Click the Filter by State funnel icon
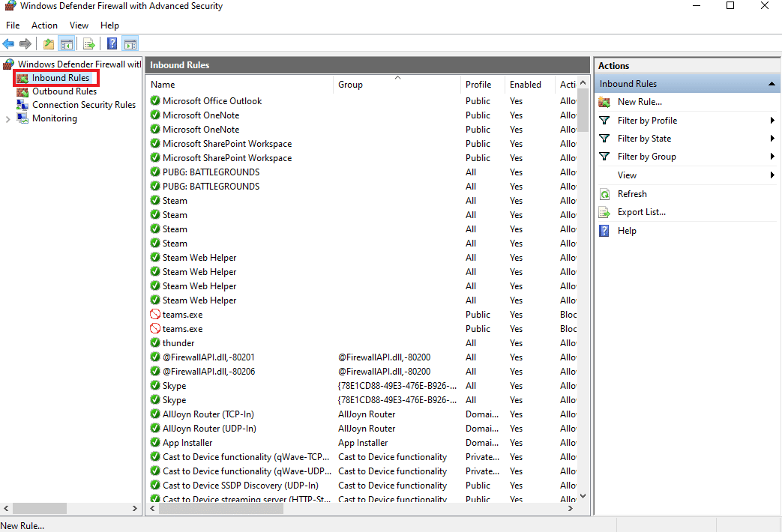This screenshot has width=782, height=532. 604,138
